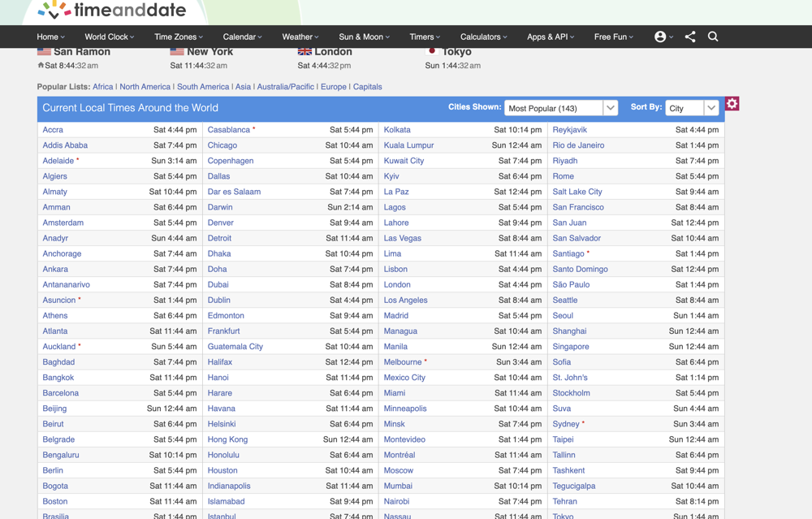Open the Montréal city link

coord(400,455)
